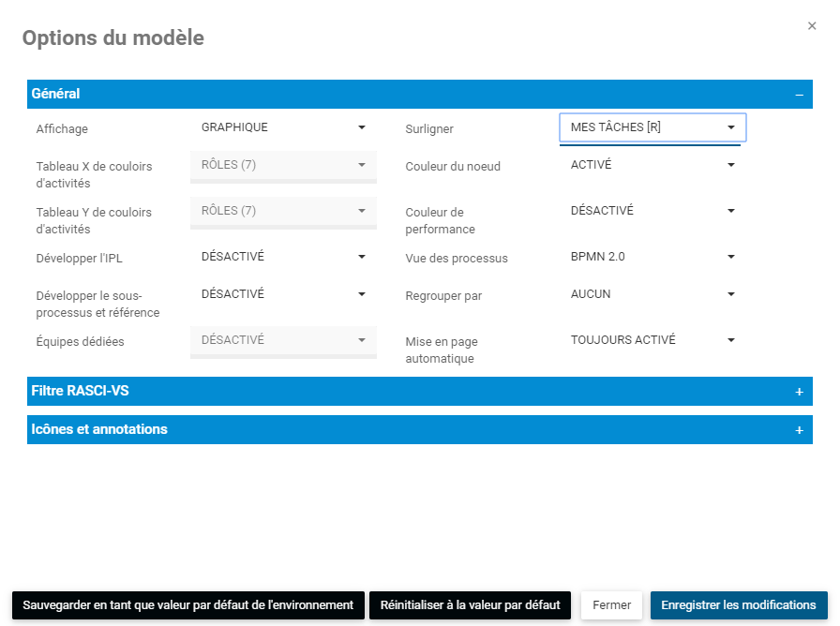Select the Vue des processus dropdown

coord(652,257)
